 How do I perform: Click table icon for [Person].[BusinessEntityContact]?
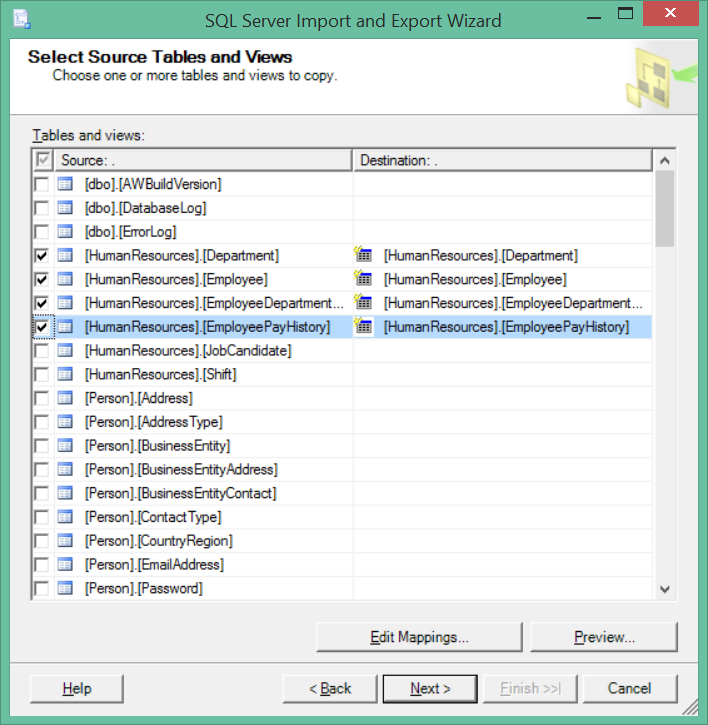65,493
